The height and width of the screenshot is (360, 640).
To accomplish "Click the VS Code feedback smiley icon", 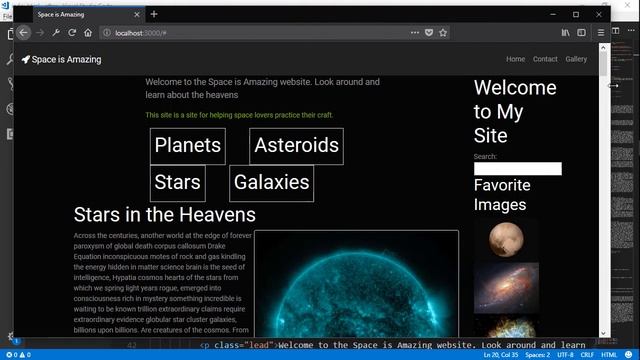I will click(x=629, y=355).
